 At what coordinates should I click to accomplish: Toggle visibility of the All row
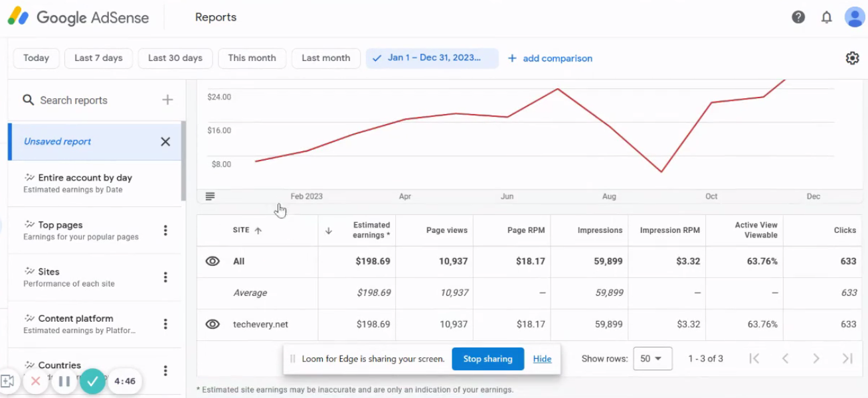(x=213, y=261)
